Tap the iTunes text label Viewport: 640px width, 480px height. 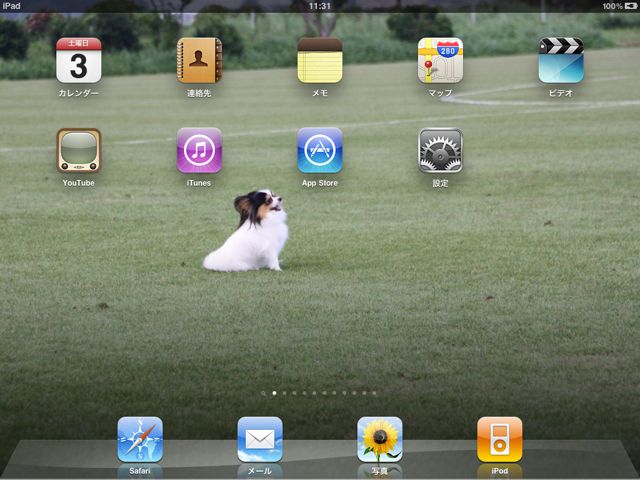(199, 183)
